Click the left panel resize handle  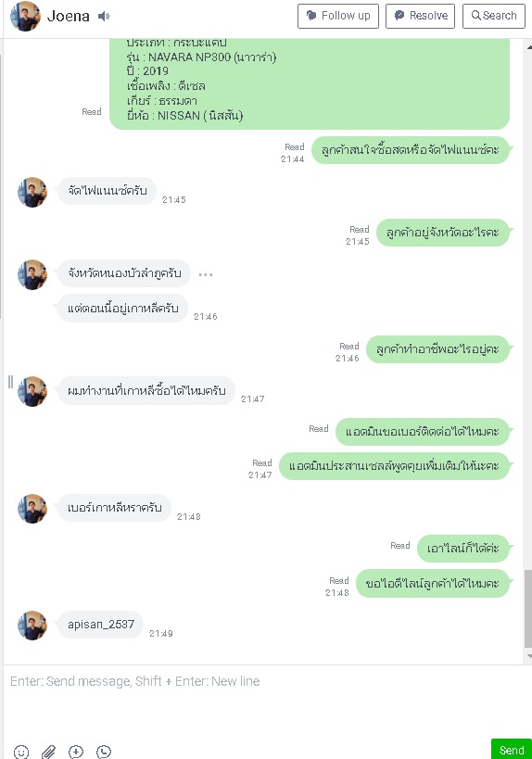(10, 382)
